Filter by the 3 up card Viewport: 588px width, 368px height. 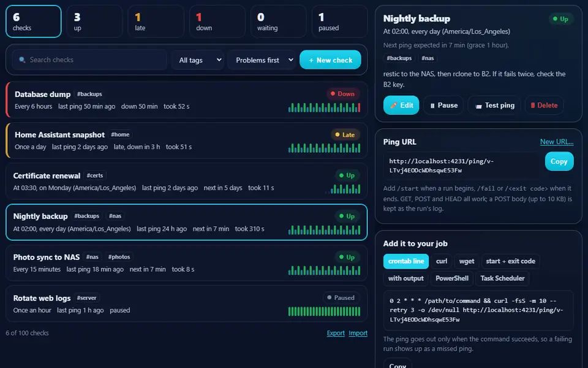click(94, 21)
